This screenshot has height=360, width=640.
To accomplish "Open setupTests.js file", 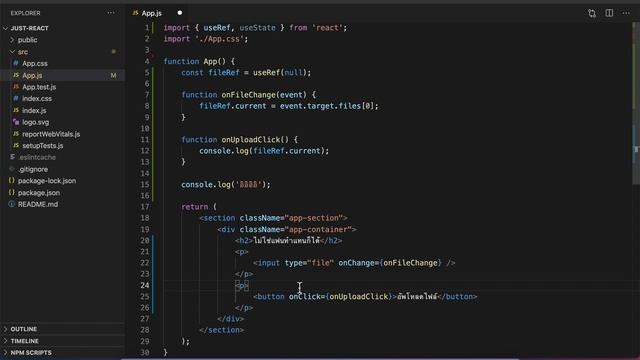I will 43,146.
